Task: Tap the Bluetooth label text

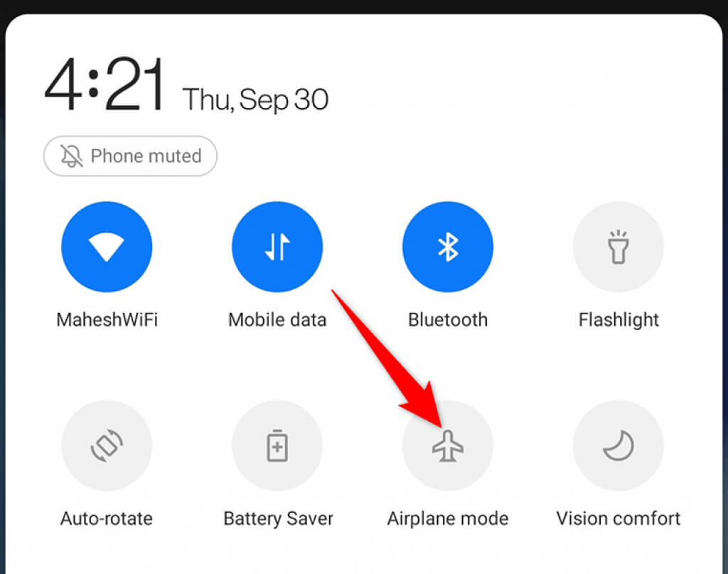Action: (448, 320)
